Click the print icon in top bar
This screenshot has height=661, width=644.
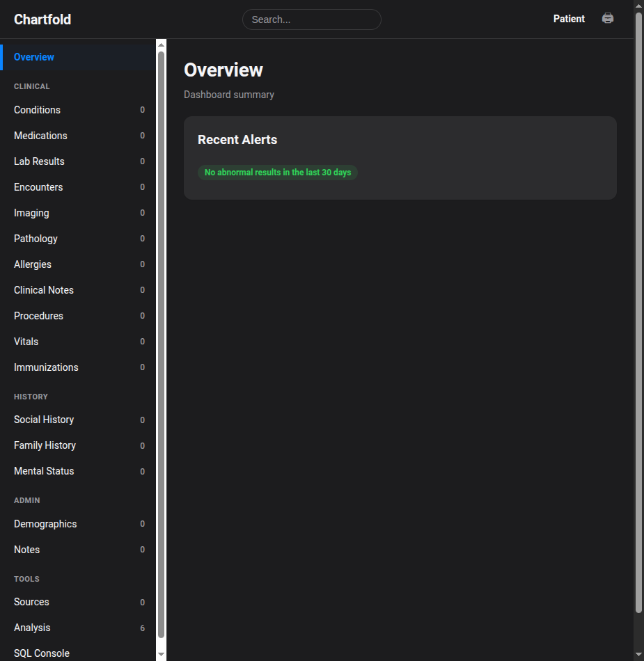(607, 19)
